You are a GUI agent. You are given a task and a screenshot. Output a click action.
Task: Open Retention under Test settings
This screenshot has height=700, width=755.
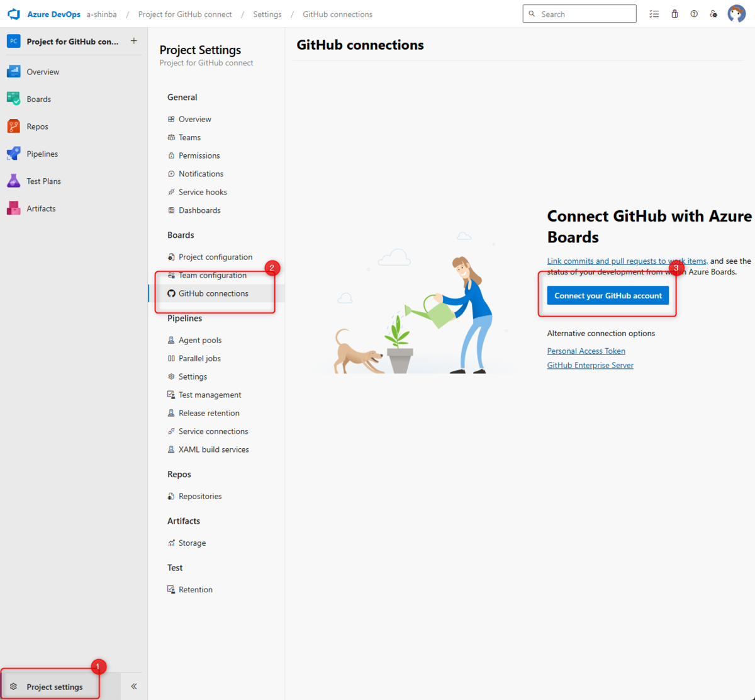(x=195, y=590)
